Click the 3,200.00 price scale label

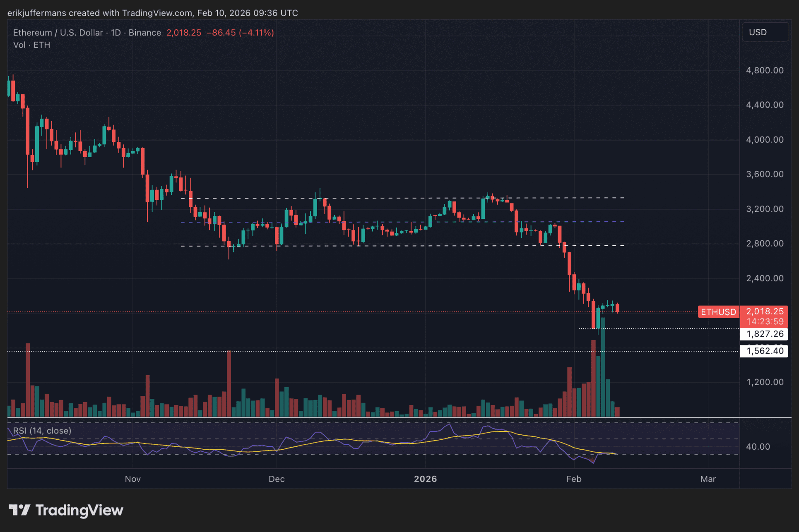[764, 209]
